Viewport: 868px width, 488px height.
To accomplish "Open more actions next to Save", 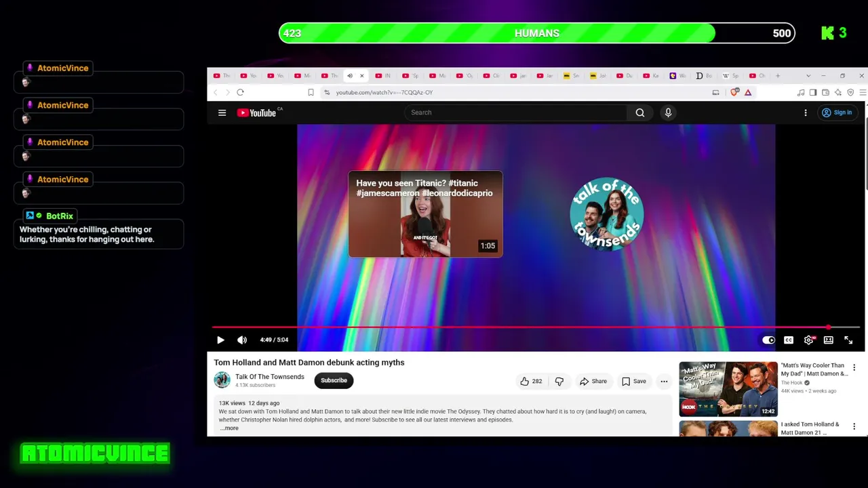I will (664, 381).
